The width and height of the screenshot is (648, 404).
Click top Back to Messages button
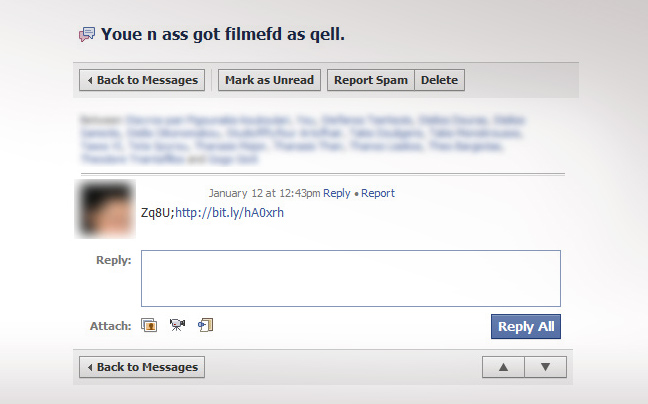point(142,80)
